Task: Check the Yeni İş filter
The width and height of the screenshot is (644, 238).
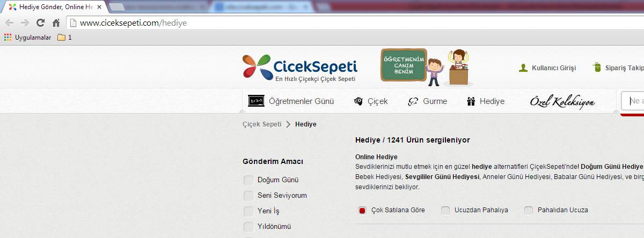Action: click(248, 211)
